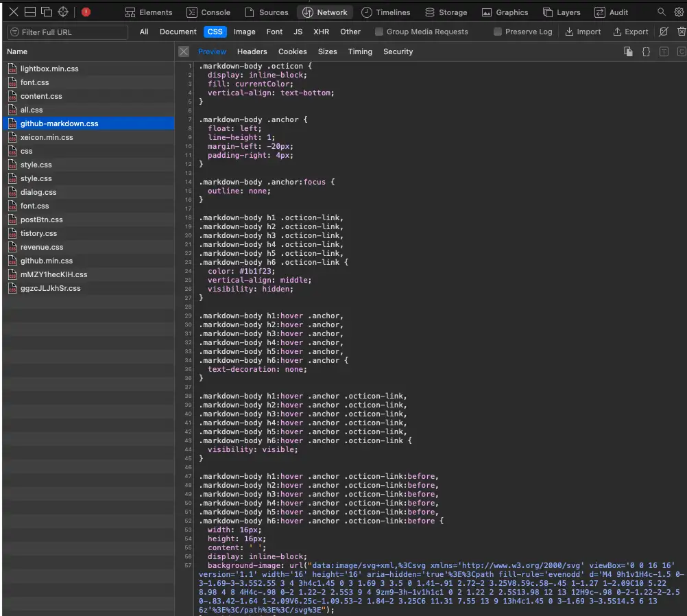Click the Filter Full URL field
This screenshot has height=616, width=687.
pos(68,32)
